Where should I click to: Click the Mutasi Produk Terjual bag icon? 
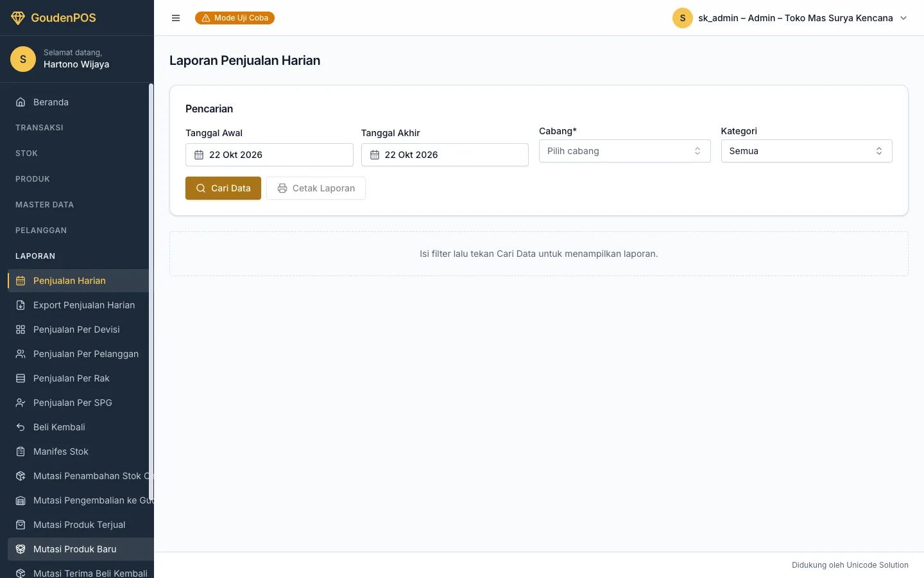[x=21, y=525]
